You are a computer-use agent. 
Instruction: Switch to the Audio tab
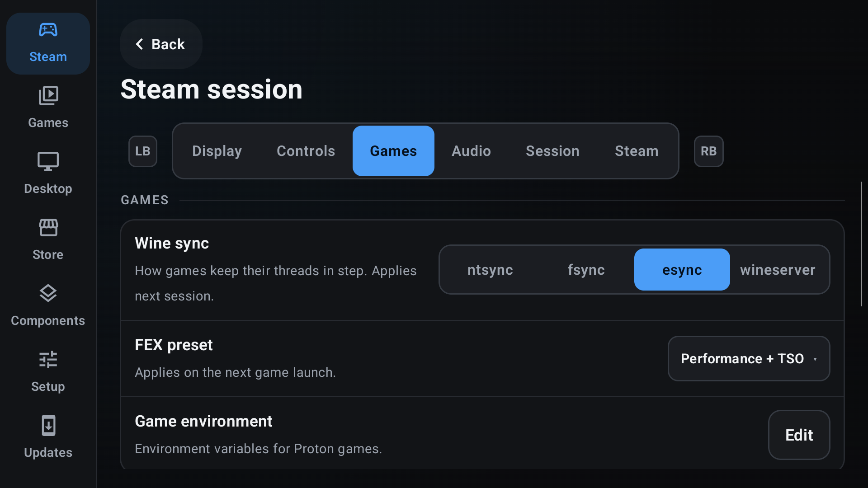471,151
